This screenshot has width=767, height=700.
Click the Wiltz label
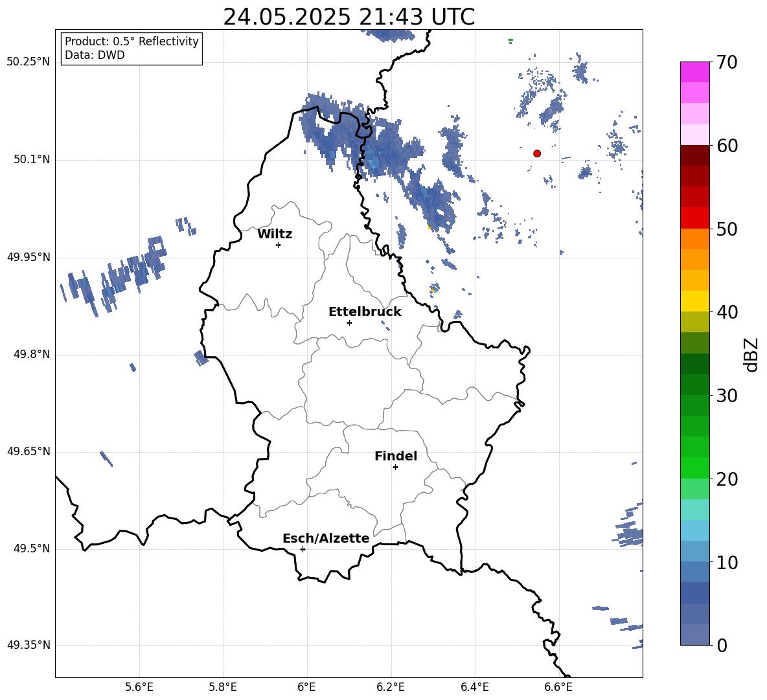275,234
